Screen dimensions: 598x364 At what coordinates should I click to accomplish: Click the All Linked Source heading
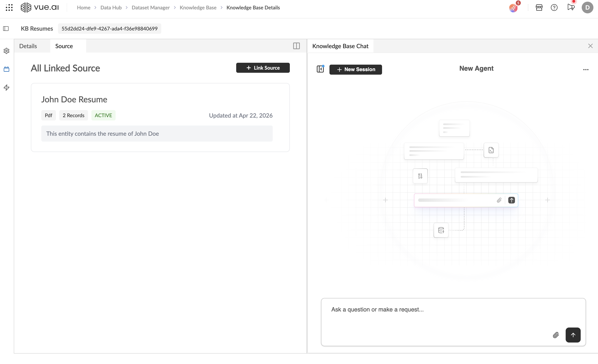click(65, 68)
